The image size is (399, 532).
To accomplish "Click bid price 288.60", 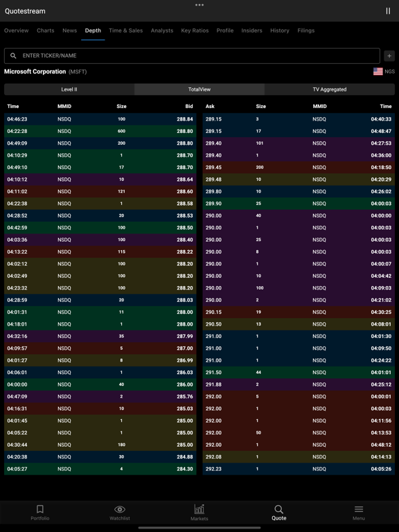I will (185, 191).
